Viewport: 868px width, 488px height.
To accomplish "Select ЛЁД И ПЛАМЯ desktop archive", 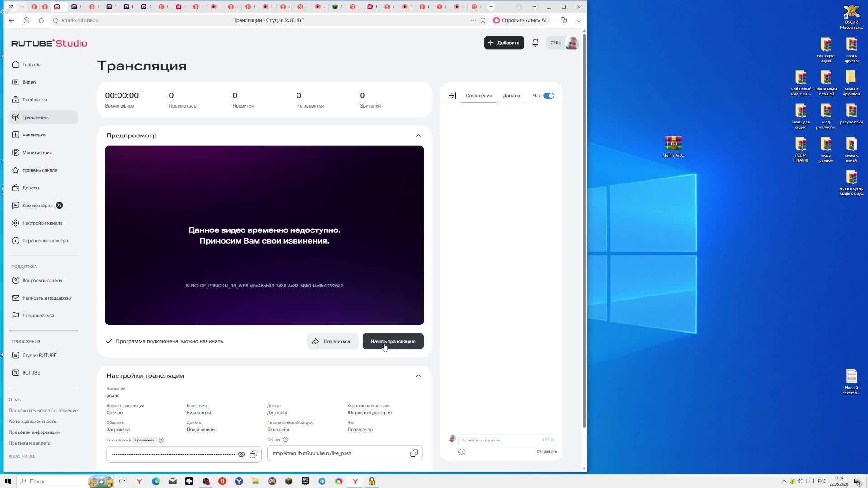I will tap(801, 150).
